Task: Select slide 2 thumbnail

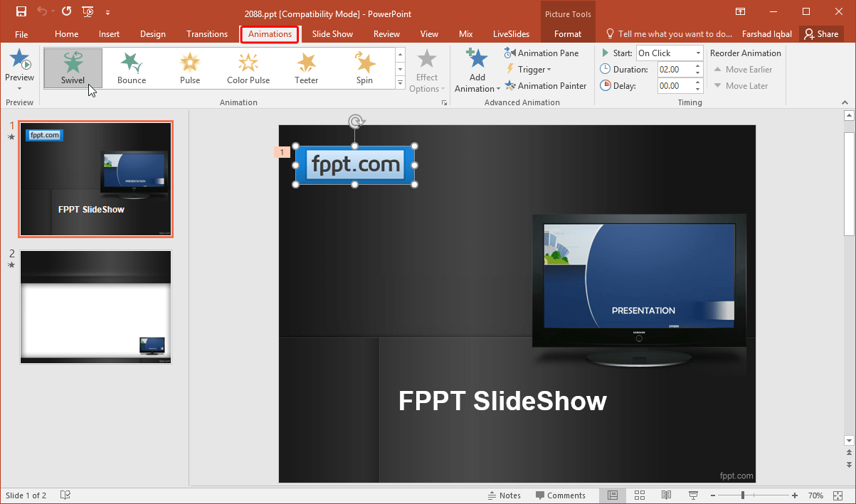Action: tap(95, 306)
